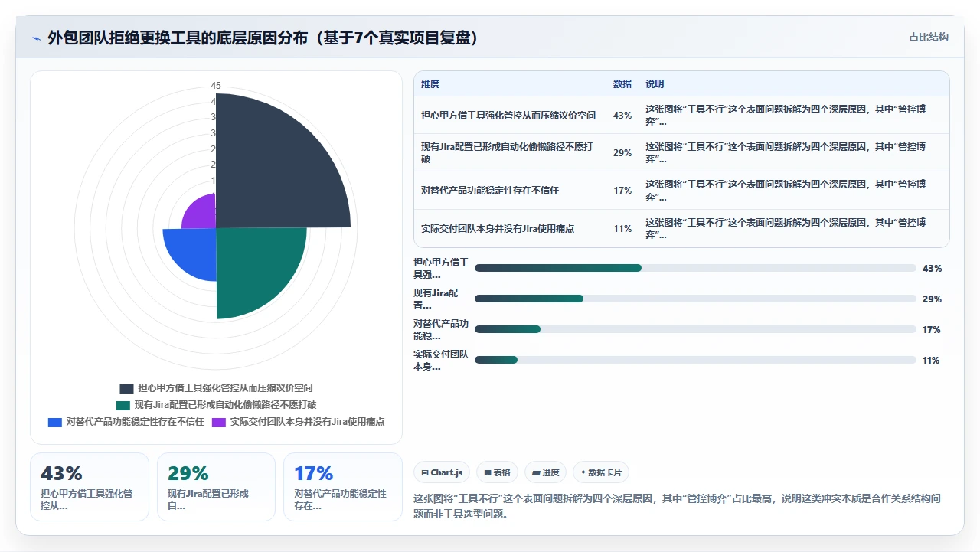Viewport: 980px width, 552px height.
Task: Click the progress label 担心甲方借工具强...
Action: (x=440, y=268)
